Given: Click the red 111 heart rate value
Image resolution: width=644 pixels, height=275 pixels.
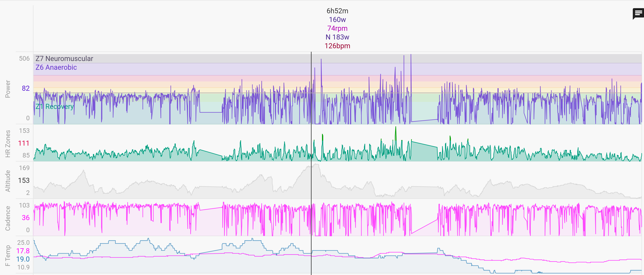Looking at the screenshot, I should [24, 143].
